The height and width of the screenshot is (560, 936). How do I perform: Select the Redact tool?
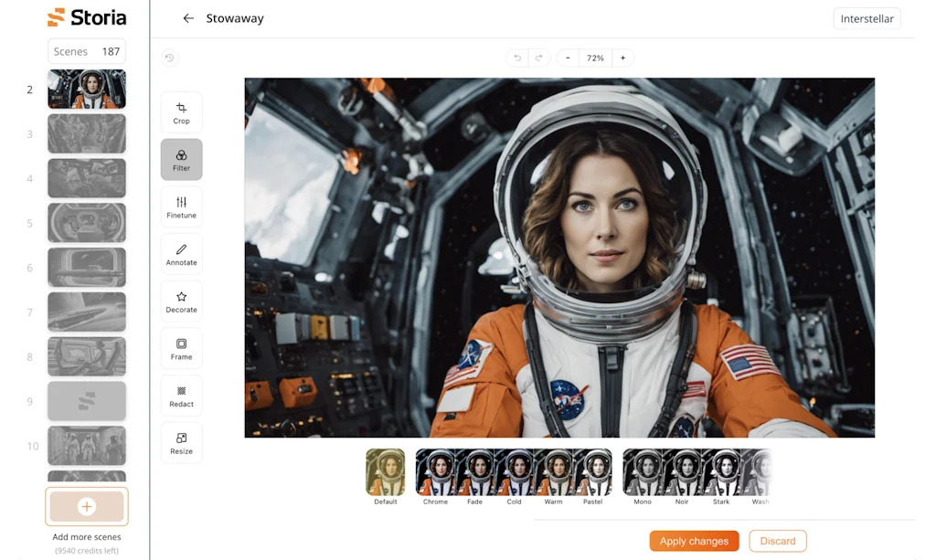click(x=181, y=396)
